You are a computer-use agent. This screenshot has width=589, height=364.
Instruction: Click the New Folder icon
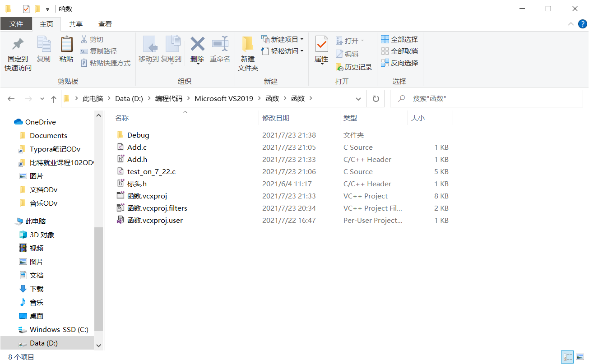[x=247, y=44]
